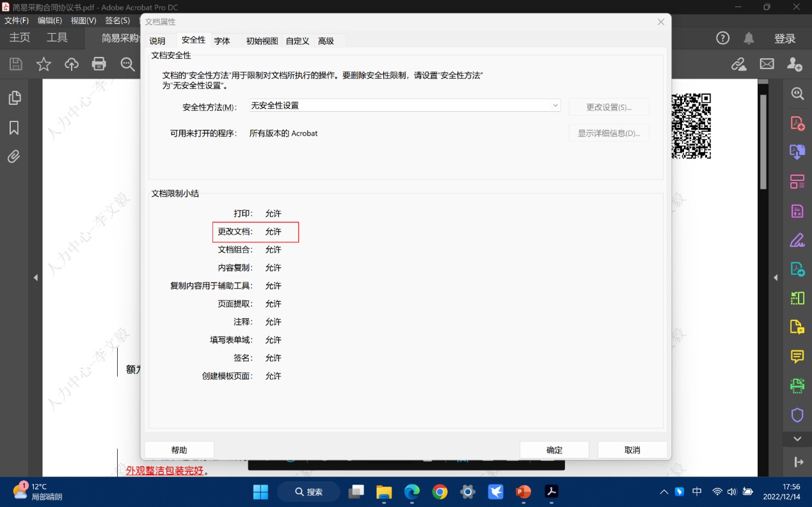Click the share link icon
The width and height of the screenshot is (812, 507).
click(x=738, y=64)
